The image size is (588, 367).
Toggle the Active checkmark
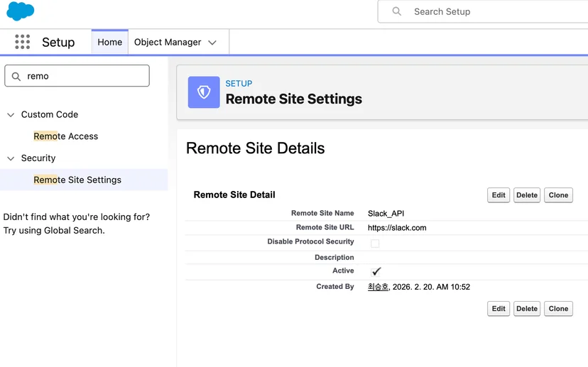coord(376,272)
